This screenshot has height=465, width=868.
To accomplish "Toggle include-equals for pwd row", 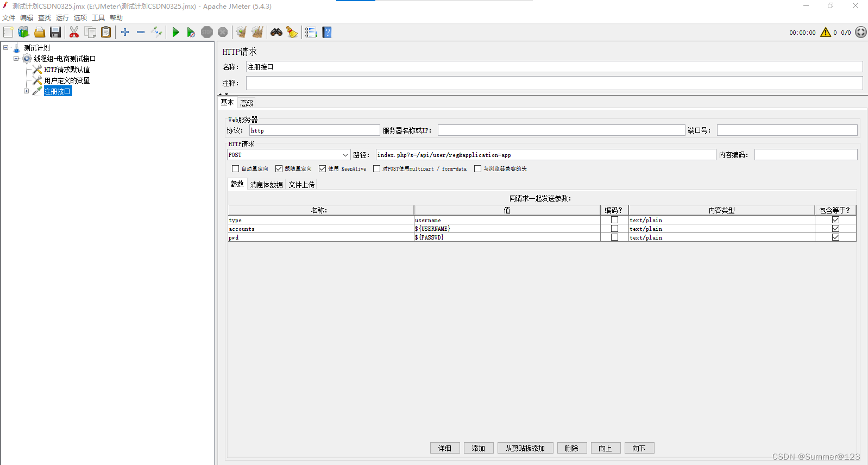I will [835, 237].
